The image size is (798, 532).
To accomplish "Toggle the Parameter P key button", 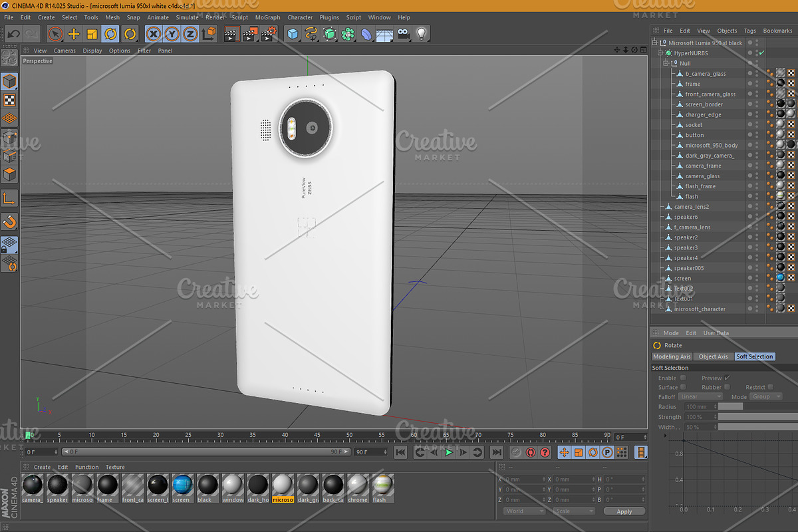I will click(x=607, y=452).
